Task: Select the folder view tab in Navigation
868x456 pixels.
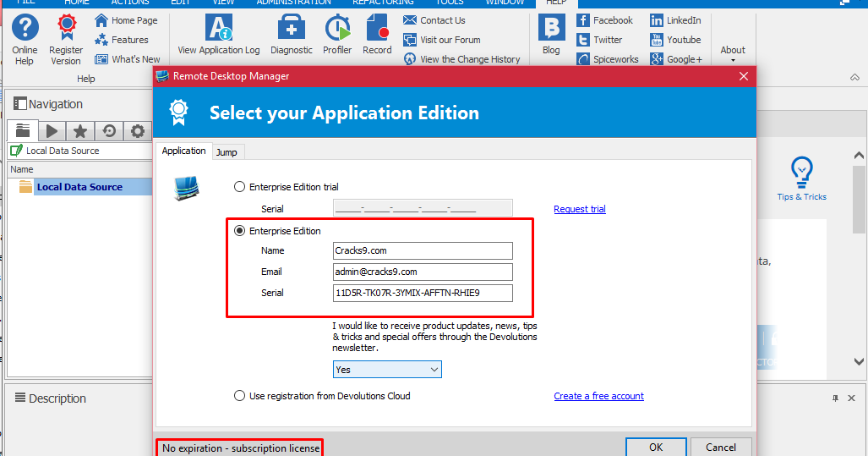Action: click(23, 131)
